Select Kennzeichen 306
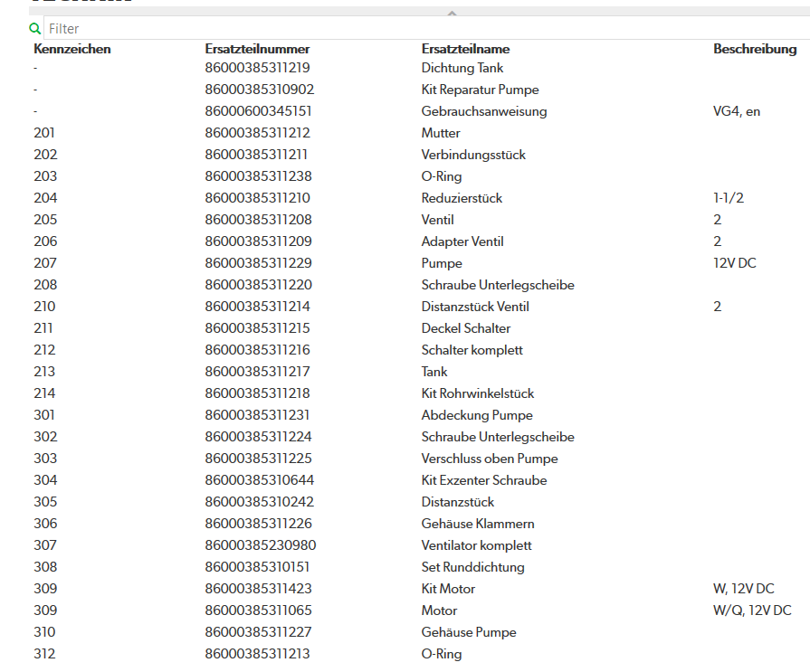 click(x=45, y=523)
